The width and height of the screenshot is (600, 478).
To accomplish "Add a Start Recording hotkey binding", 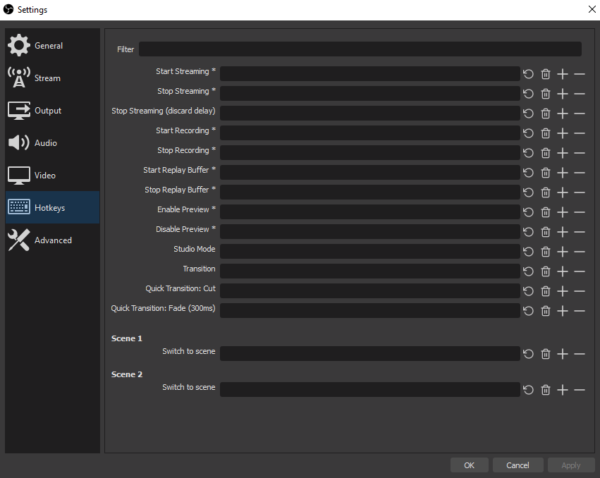I will pyautogui.click(x=562, y=133).
